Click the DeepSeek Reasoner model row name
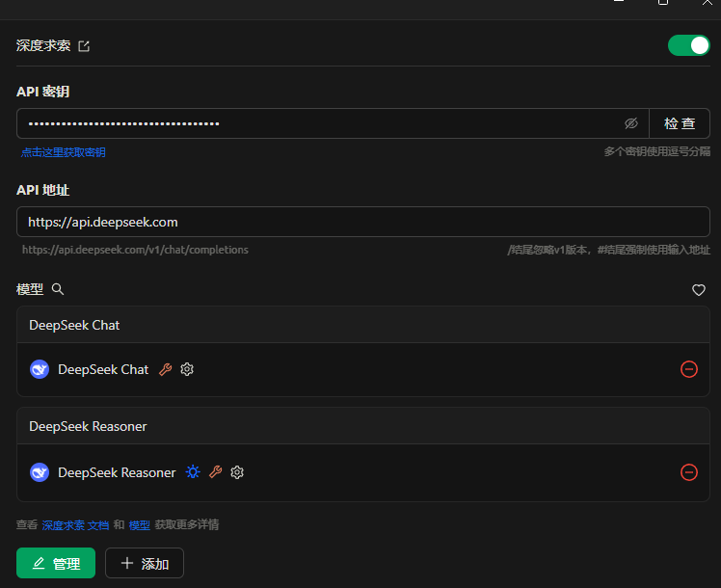 (x=117, y=472)
